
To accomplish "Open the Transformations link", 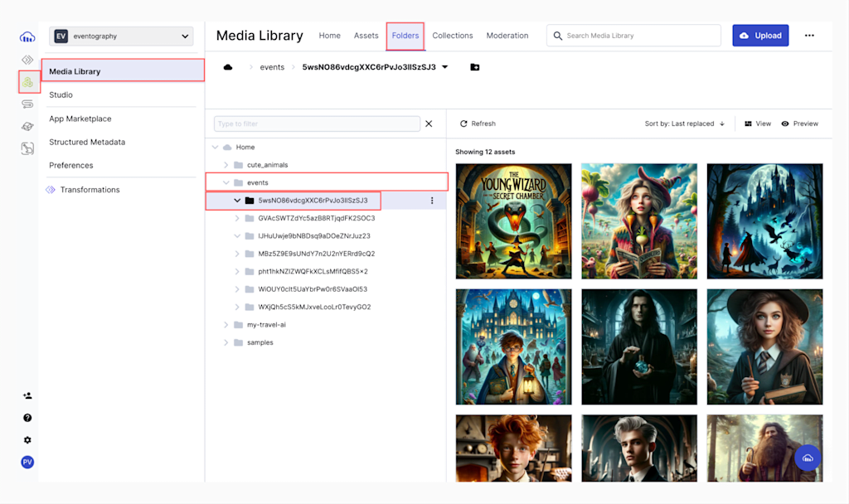I will (x=90, y=190).
